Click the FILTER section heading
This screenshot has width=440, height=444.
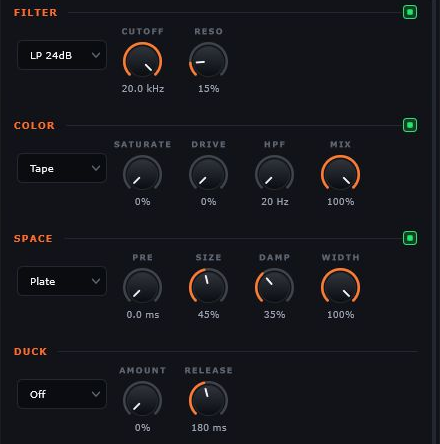35,13
